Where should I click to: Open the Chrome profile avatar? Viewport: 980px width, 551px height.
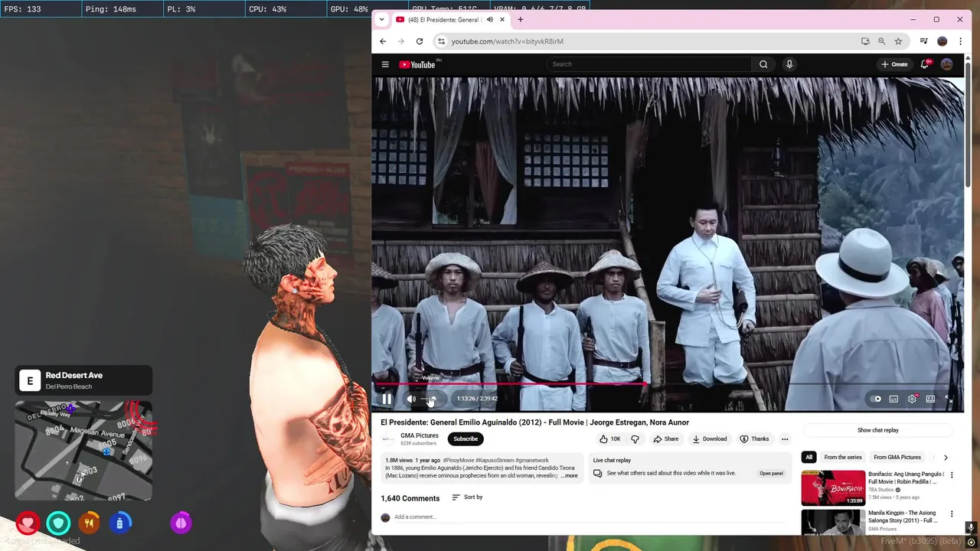[942, 41]
